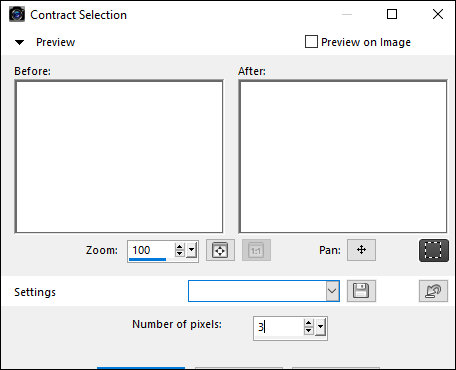Viewport: 456px width, 370px height.
Task: Open Number of pixels slider dropdown arrow
Action: click(x=320, y=327)
